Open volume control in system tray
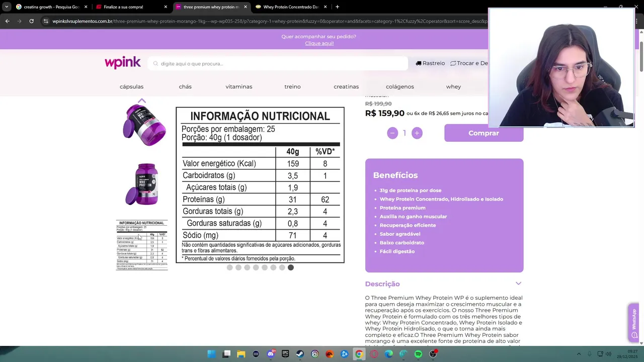This screenshot has width=644, height=362. [609, 354]
